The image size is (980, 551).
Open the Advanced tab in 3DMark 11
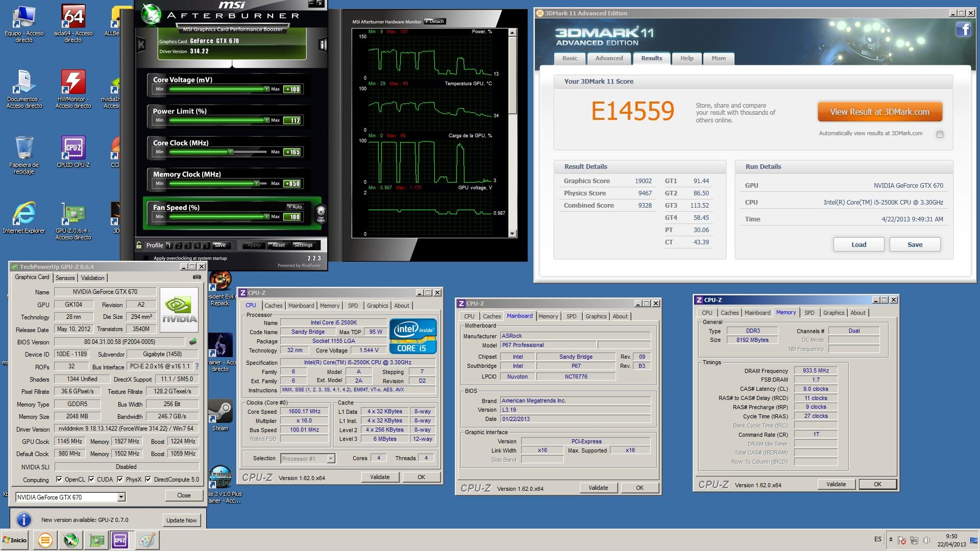point(609,58)
